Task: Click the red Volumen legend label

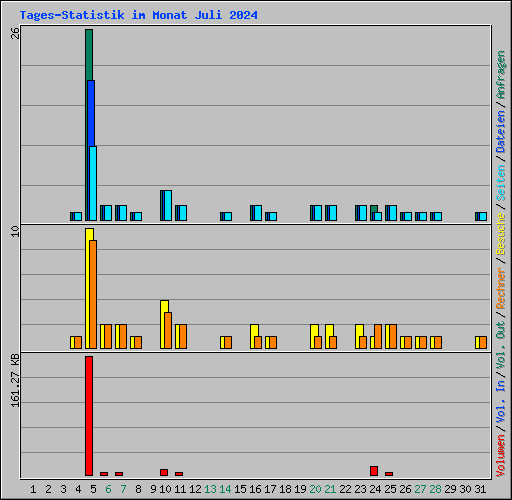Action: tap(501, 456)
